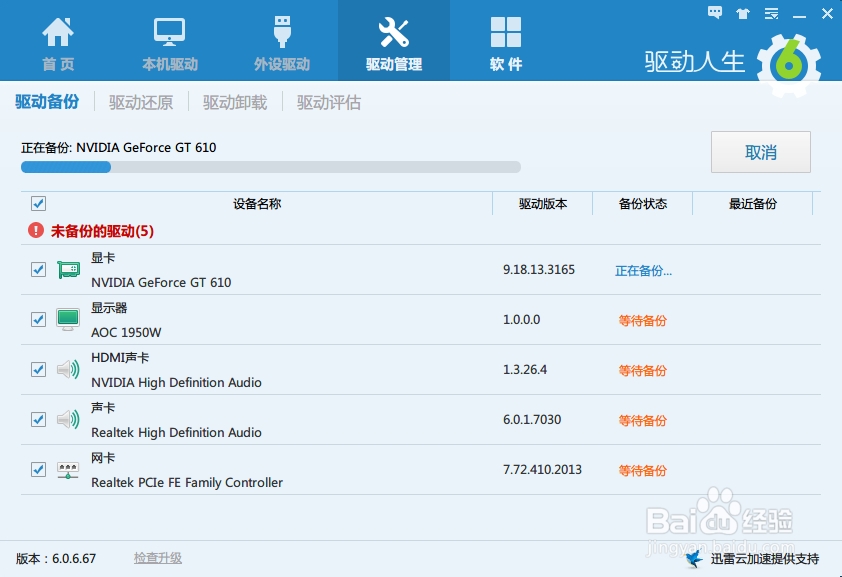Click the 等待备份 status for the 6.0.1.7030 row

pyautogui.click(x=643, y=420)
